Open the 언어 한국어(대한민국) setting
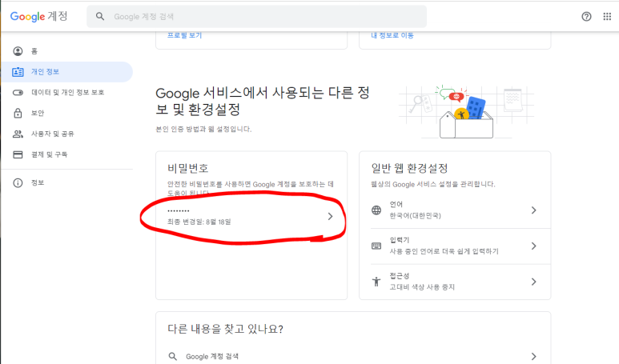The width and height of the screenshot is (619, 364). pos(455,210)
